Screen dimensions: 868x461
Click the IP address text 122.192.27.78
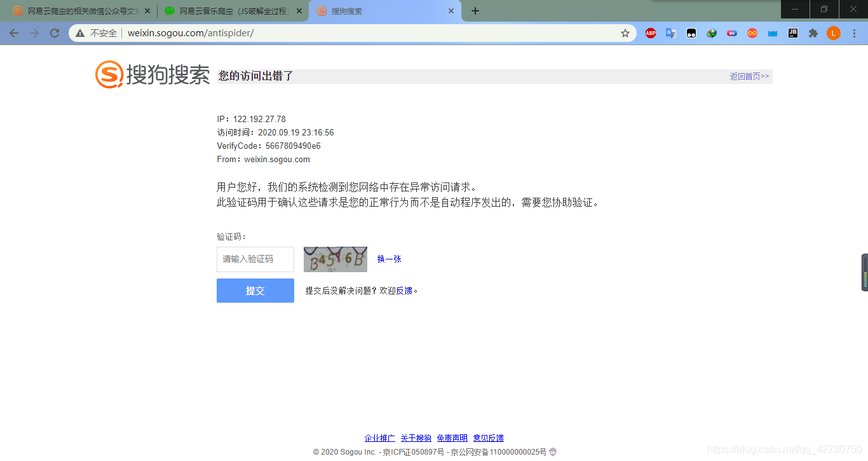pyautogui.click(x=259, y=119)
